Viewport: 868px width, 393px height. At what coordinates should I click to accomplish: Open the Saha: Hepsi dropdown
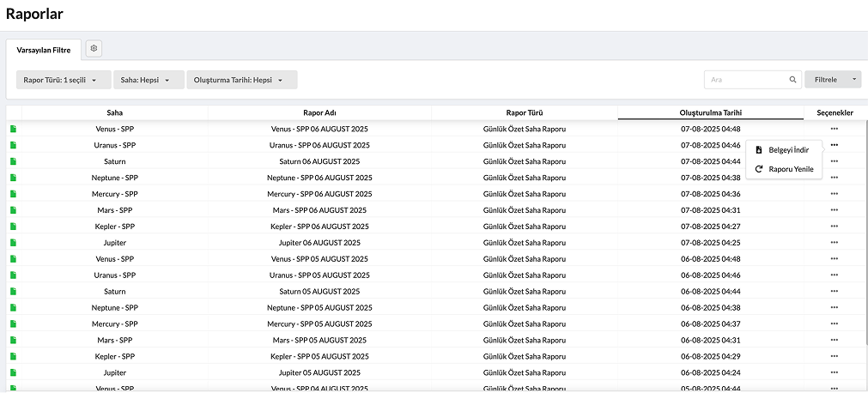[x=148, y=80]
